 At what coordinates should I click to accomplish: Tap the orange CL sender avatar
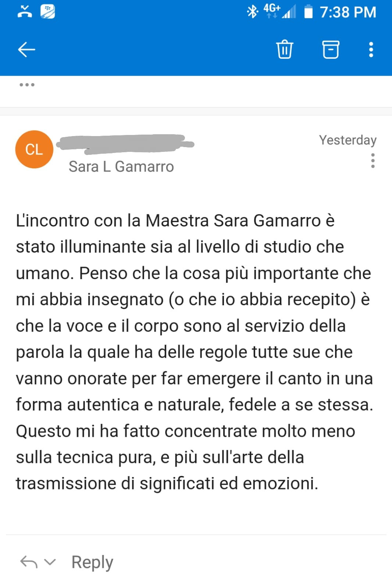pos(34,149)
